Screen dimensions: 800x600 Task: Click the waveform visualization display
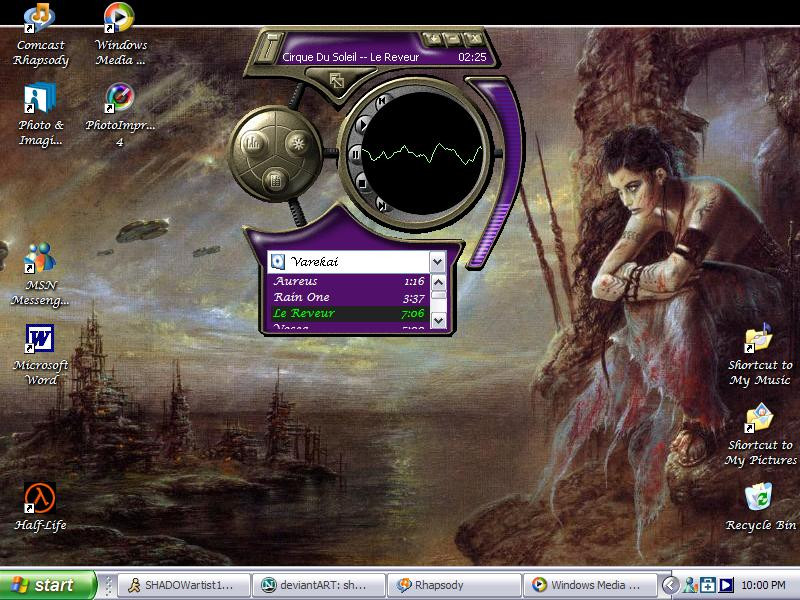click(x=422, y=153)
